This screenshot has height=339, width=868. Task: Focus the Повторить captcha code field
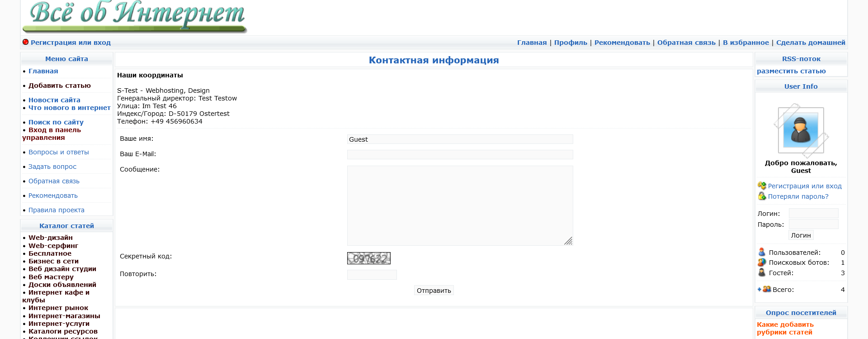tap(372, 274)
